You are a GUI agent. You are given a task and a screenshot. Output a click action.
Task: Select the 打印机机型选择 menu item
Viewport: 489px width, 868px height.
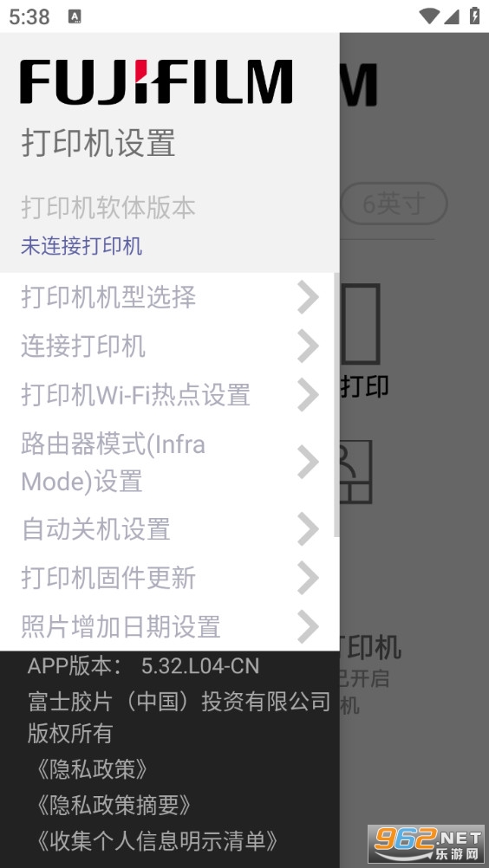[x=169, y=297]
